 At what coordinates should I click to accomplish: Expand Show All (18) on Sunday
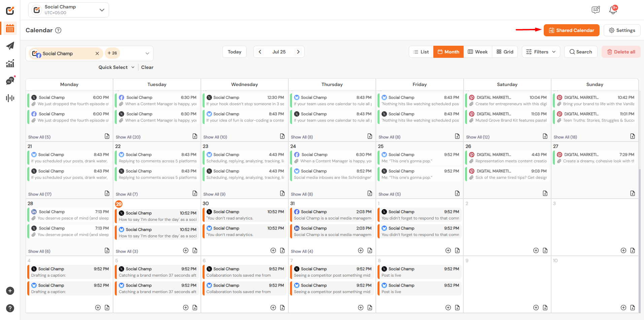(565, 137)
